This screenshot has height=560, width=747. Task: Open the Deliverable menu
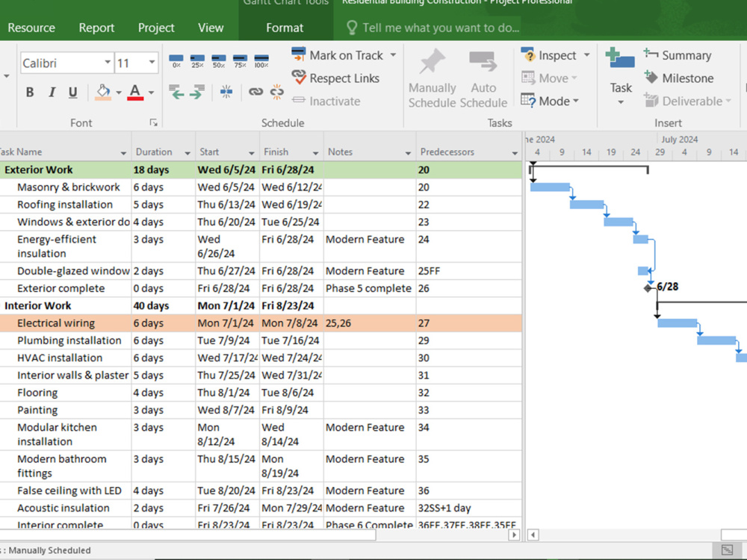click(687, 101)
